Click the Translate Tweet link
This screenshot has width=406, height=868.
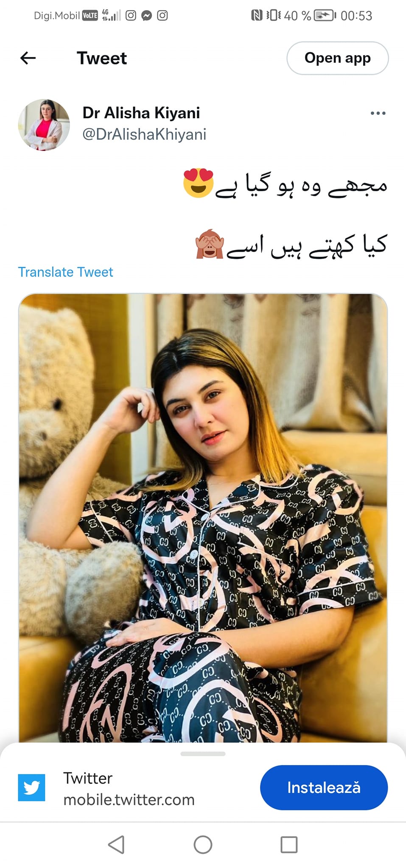65,272
